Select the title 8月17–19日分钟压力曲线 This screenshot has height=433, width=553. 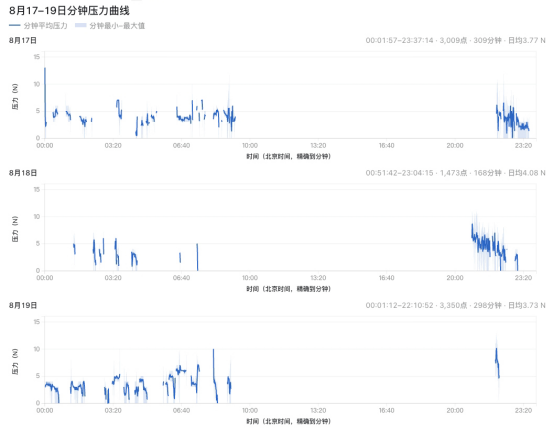pos(69,11)
